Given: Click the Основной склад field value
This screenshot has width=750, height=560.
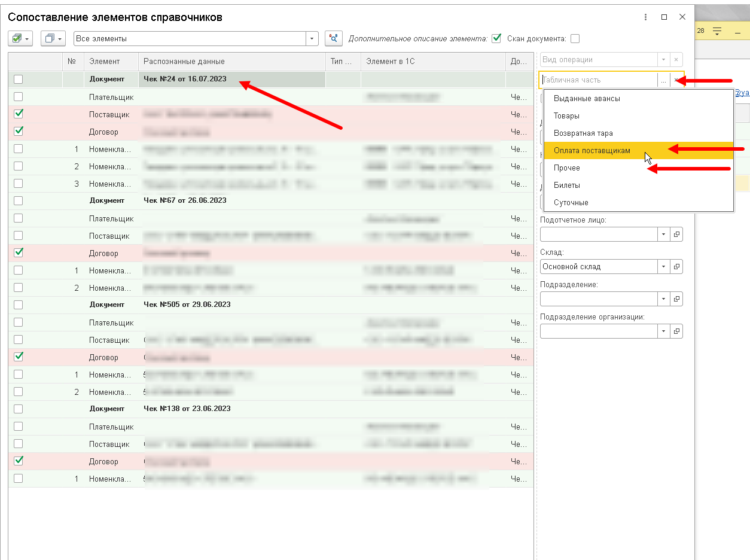Looking at the screenshot, I should tap(599, 266).
